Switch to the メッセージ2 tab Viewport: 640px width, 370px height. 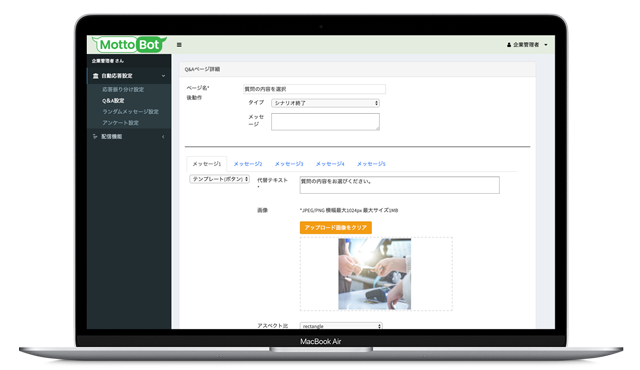click(x=248, y=164)
